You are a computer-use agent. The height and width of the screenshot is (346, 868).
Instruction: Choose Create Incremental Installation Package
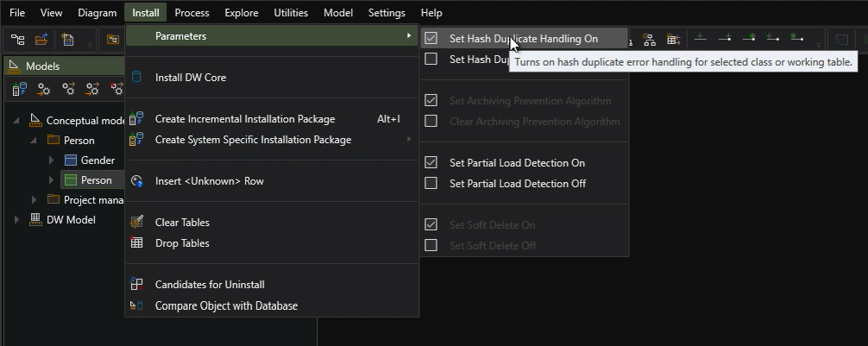point(244,119)
